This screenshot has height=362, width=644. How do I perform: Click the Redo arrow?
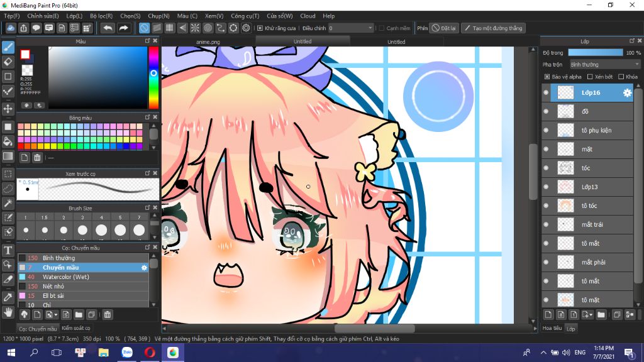(123, 28)
